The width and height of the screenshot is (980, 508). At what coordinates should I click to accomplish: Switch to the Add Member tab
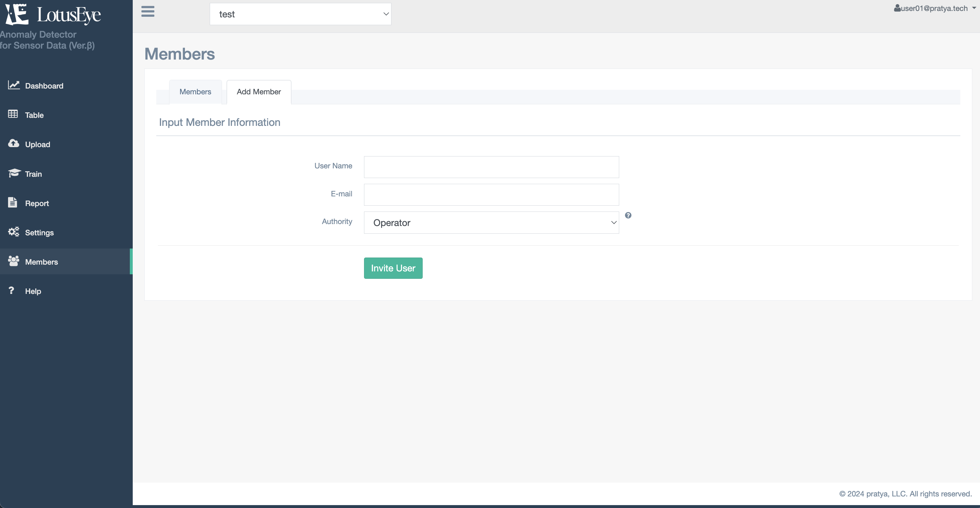click(259, 91)
